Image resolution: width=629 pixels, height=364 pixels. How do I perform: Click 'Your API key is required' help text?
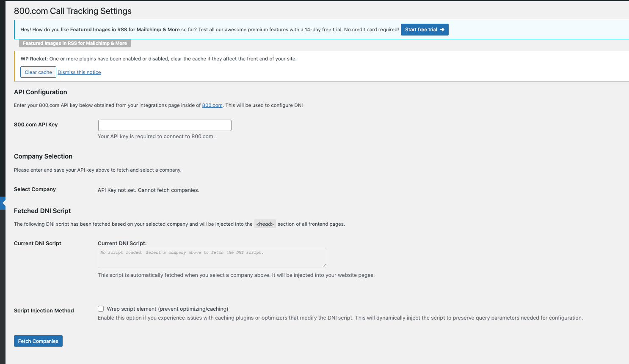click(156, 137)
